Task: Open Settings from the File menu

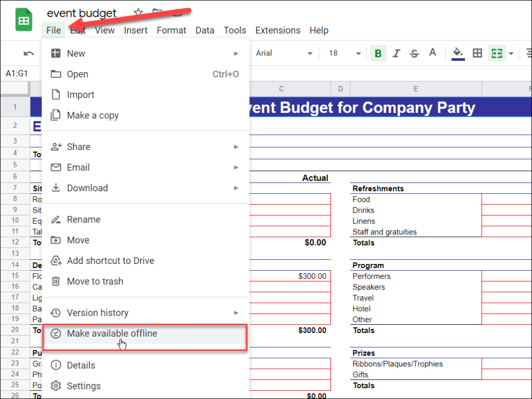Action: point(145,386)
